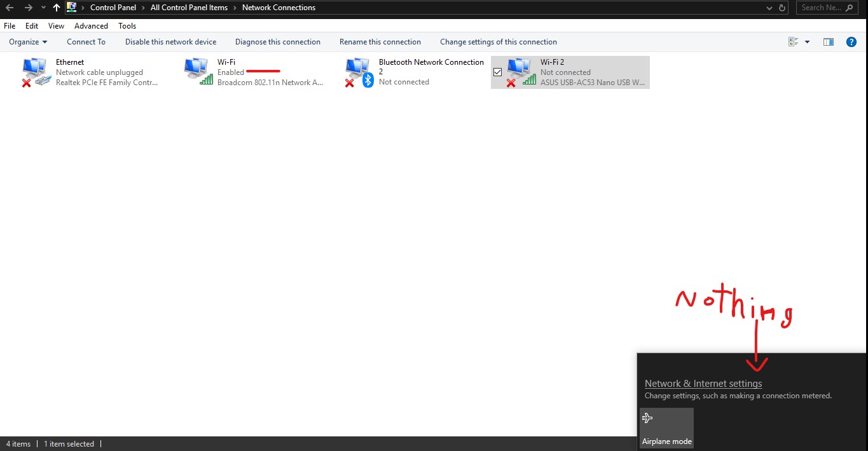This screenshot has width=868, height=451.
Task: Select the Ethernet adapter icon
Action: (x=36, y=72)
